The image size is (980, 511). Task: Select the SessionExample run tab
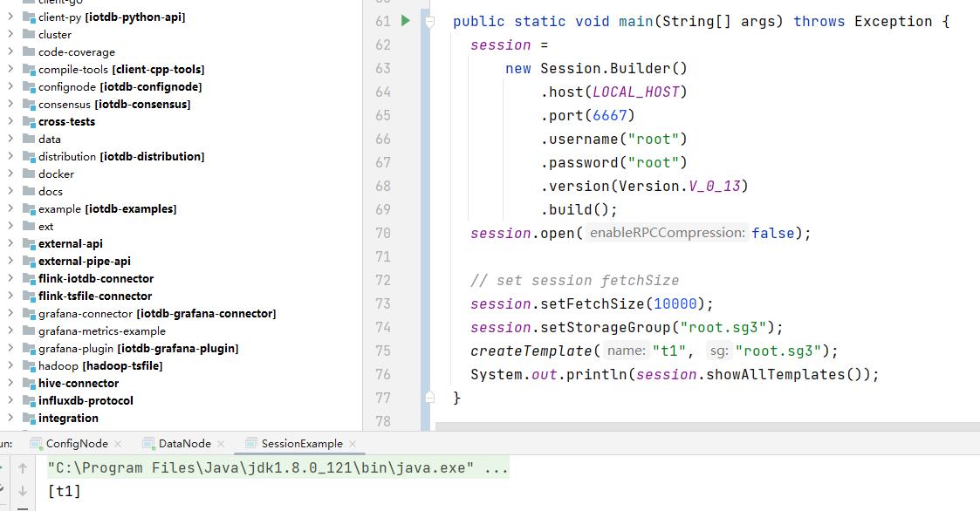pyautogui.click(x=302, y=444)
